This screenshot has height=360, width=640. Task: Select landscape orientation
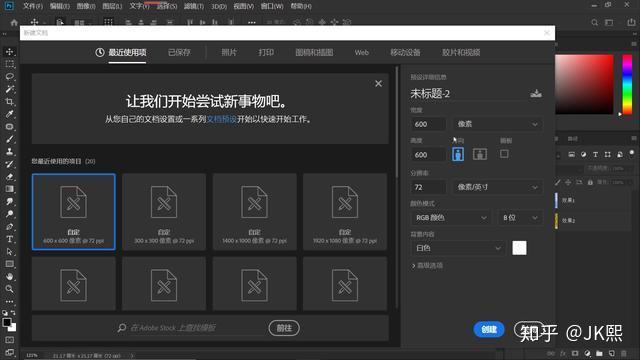[x=480, y=154]
